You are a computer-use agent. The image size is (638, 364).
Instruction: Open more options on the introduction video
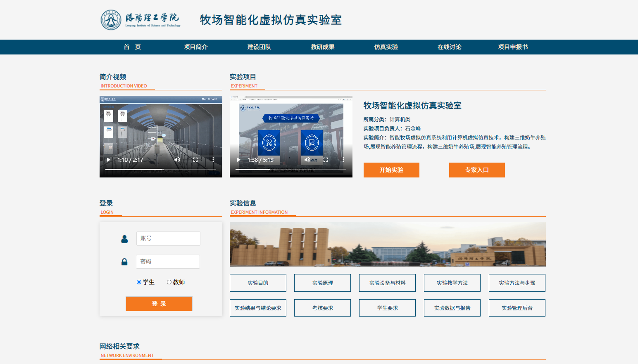213,160
